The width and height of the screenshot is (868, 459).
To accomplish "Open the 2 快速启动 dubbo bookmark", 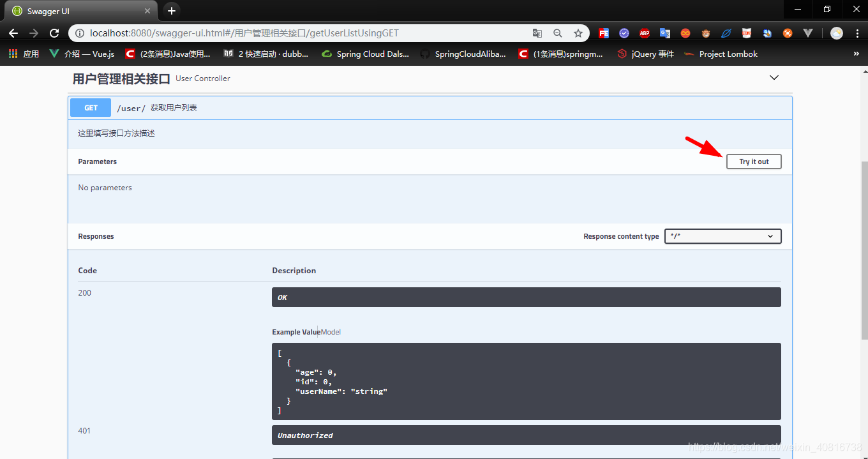I will click(x=266, y=54).
